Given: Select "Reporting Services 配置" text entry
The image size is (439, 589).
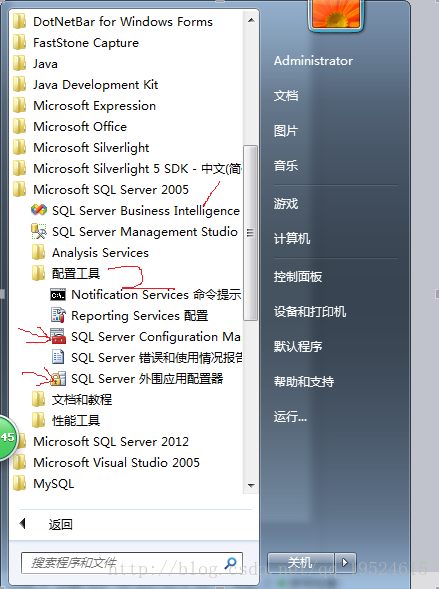Looking at the screenshot, I should (140, 316).
